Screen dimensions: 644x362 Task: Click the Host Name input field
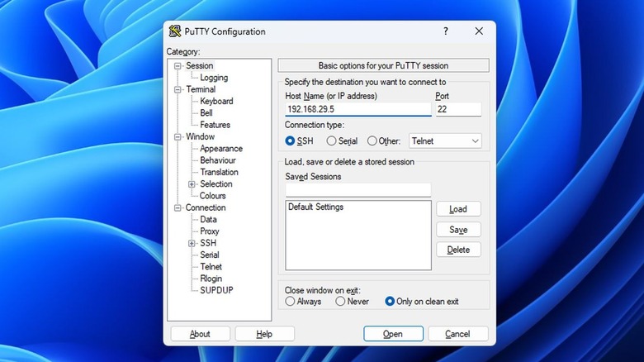pos(358,109)
